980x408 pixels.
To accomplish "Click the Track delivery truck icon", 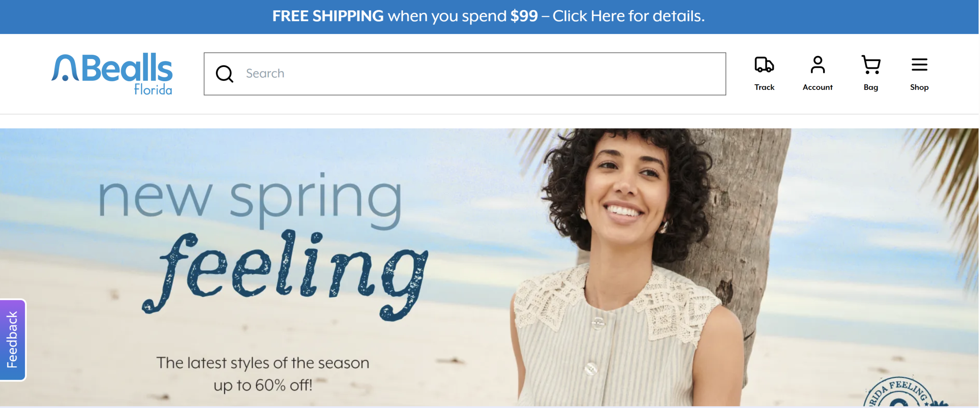I will click(764, 65).
